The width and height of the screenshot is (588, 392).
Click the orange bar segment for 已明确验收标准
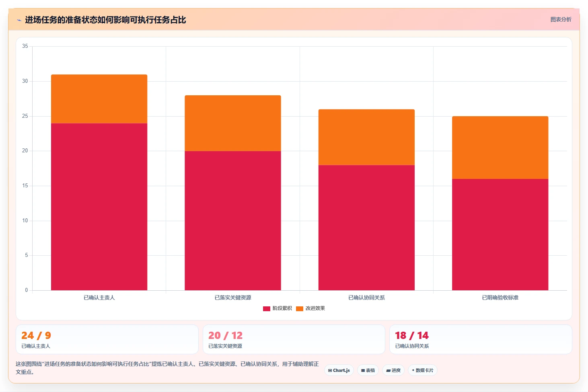[x=500, y=148]
